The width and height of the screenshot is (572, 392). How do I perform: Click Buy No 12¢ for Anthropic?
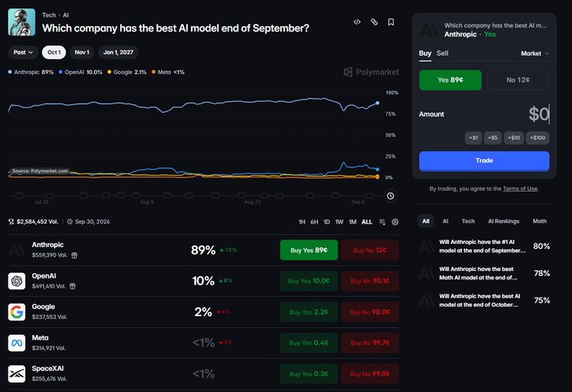[x=370, y=250]
